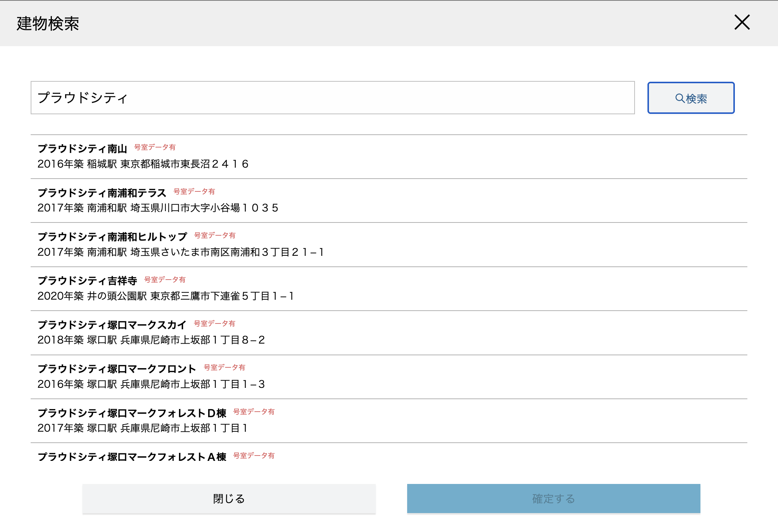This screenshot has height=532, width=778.
Task: Click the magnifier 検索 search button
Action: click(x=691, y=98)
